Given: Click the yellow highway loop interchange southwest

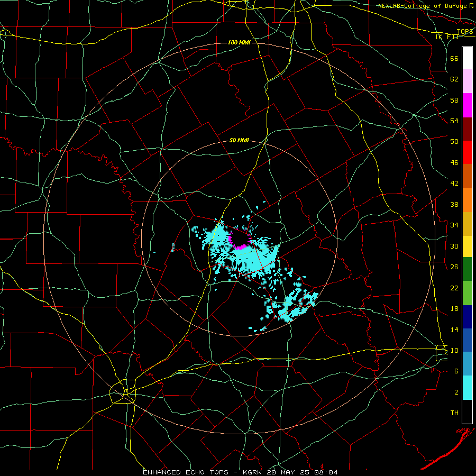Looking at the screenshot, I should pos(122,391).
